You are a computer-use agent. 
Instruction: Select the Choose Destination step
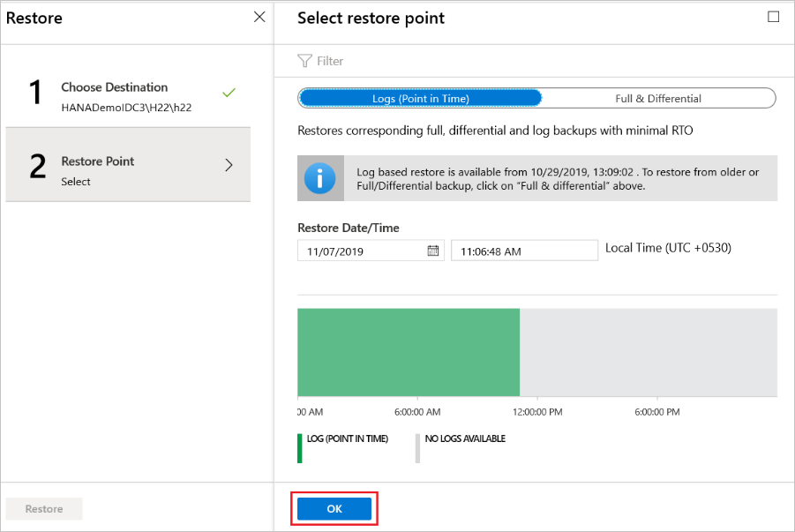(128, 97)
